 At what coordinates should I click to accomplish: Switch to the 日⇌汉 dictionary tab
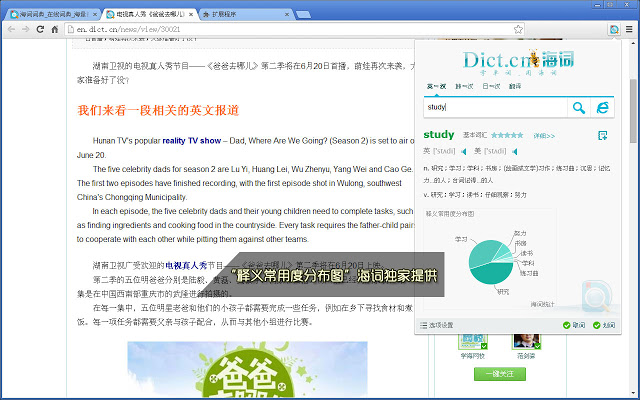pos(491,87)
